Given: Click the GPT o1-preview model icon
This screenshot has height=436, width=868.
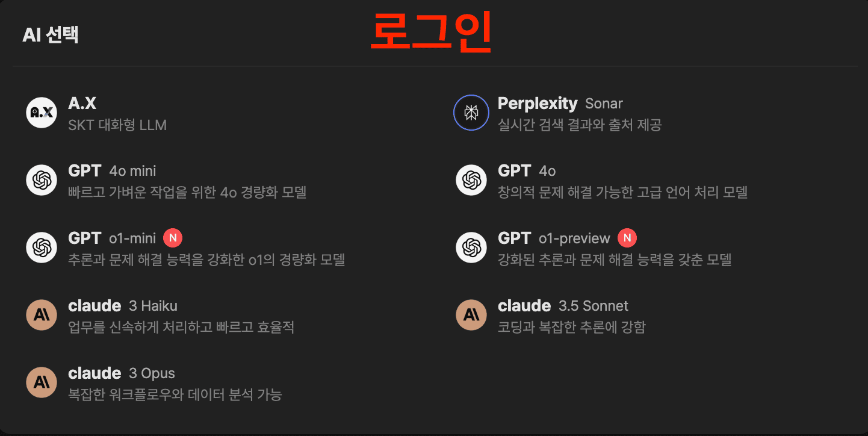Looking at the screenshot, I should click(x=471, y=247).
